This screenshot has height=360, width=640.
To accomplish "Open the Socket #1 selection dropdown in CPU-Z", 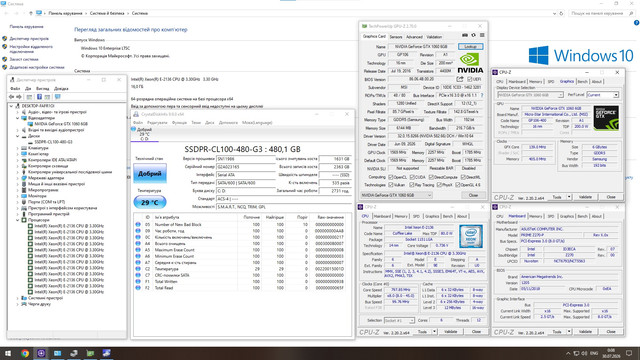I will pyautogui.click(x=399, y=320).
